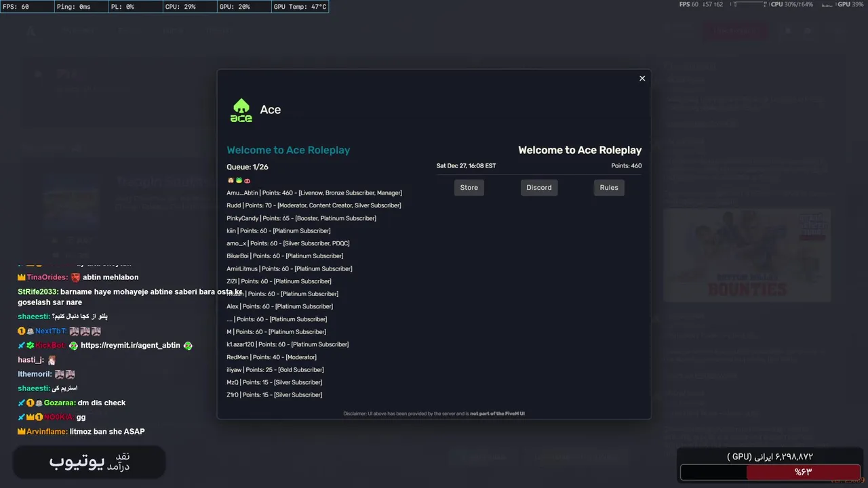868x488 pixels.
Task: Click the 'GPU Temp: 47°C' overlay stat
Action: tap(300, 7)
